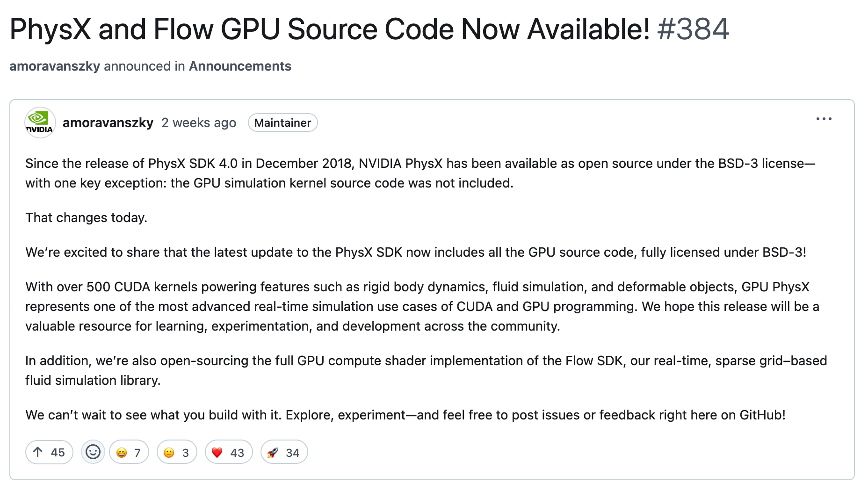
Task: Open the "2 weeks ago" timestamp permalink
Action: pyautogui.click(x=198, y=123)
